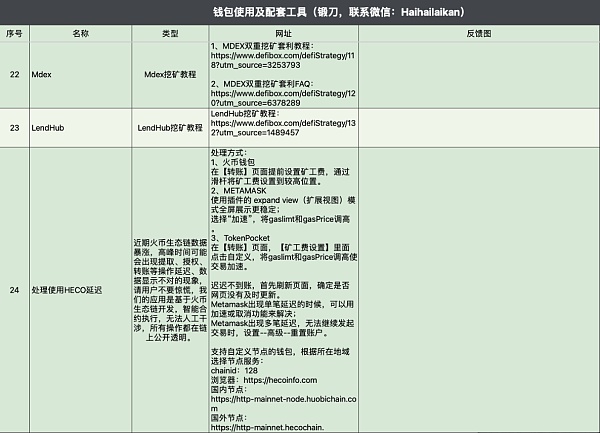This screenshot has width=600, height=433.
Task: Select the cell with number 22
Action: (x=15, y=75)
